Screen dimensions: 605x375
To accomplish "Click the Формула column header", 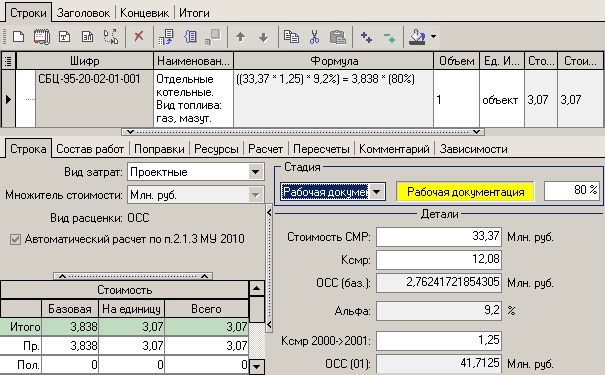I will coord(334,61).
